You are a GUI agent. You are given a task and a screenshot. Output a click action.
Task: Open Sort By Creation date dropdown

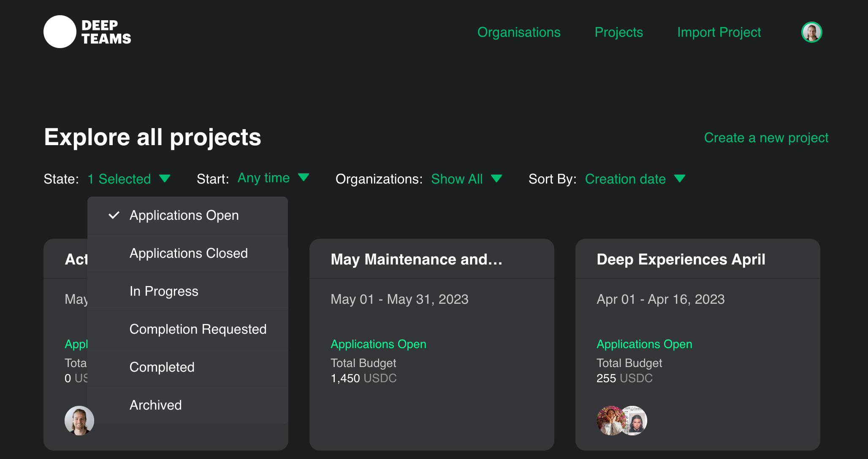point(635,179)
